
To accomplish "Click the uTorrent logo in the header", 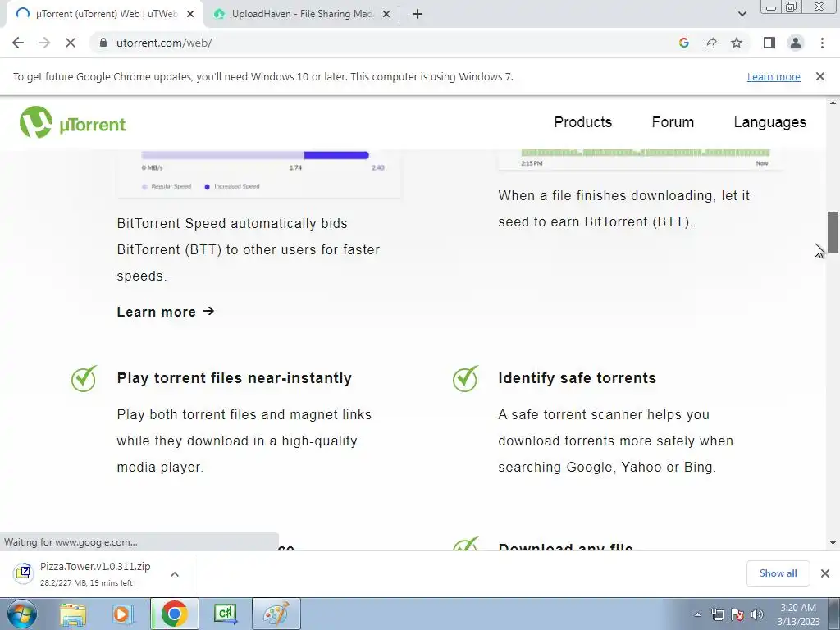I will [x=73, y=123].
